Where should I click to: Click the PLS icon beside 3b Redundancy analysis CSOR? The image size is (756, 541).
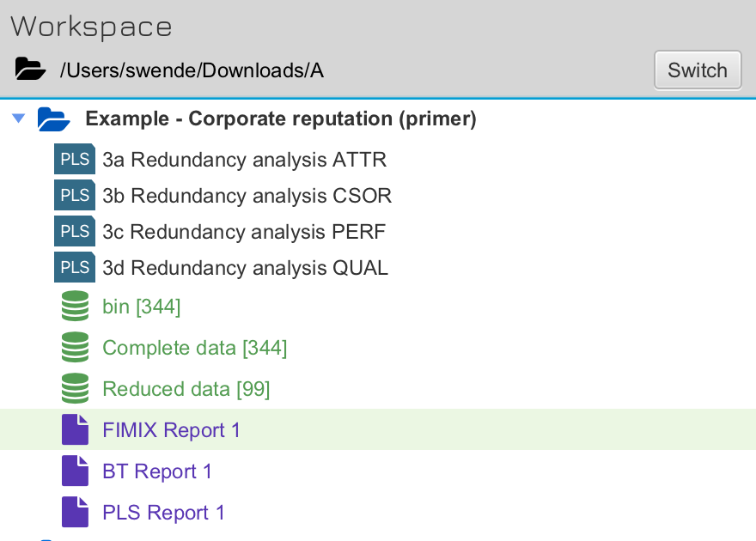click(x=75, y=196)
